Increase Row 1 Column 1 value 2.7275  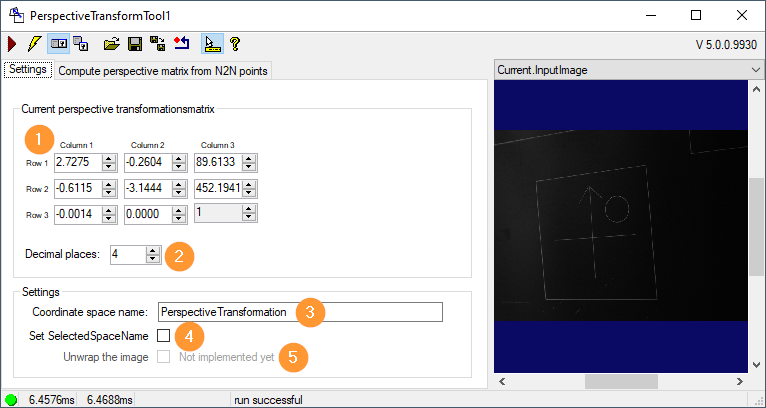pyautogui.click(x=109, y=159)
